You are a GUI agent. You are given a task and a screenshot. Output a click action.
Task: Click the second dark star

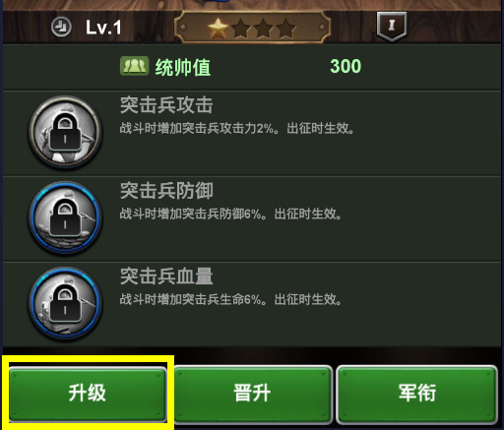point(241,29)
